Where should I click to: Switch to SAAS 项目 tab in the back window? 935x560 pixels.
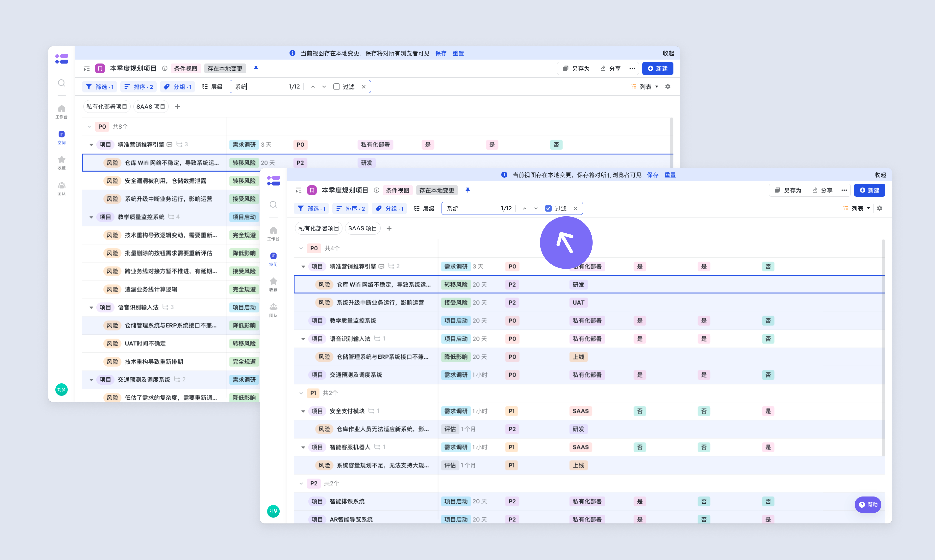coord(151,107)
